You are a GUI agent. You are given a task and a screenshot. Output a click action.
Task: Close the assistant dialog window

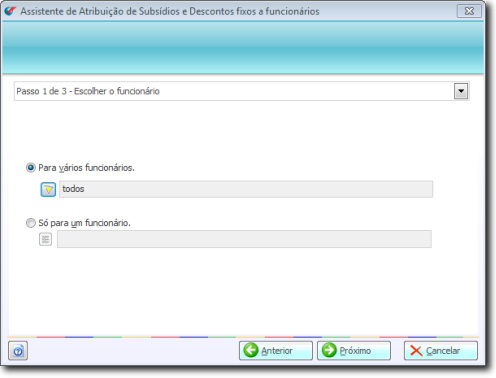tap(469, 11)
